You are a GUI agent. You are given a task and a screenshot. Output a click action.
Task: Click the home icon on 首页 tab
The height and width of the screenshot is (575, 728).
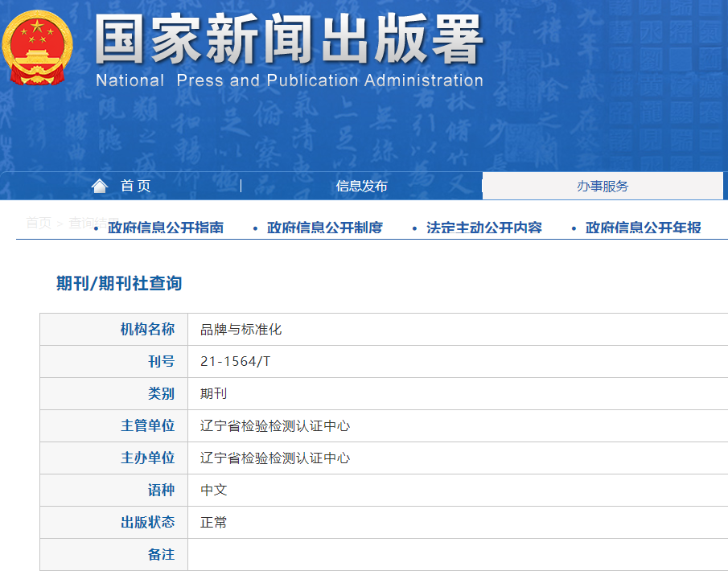pos(98,185)
